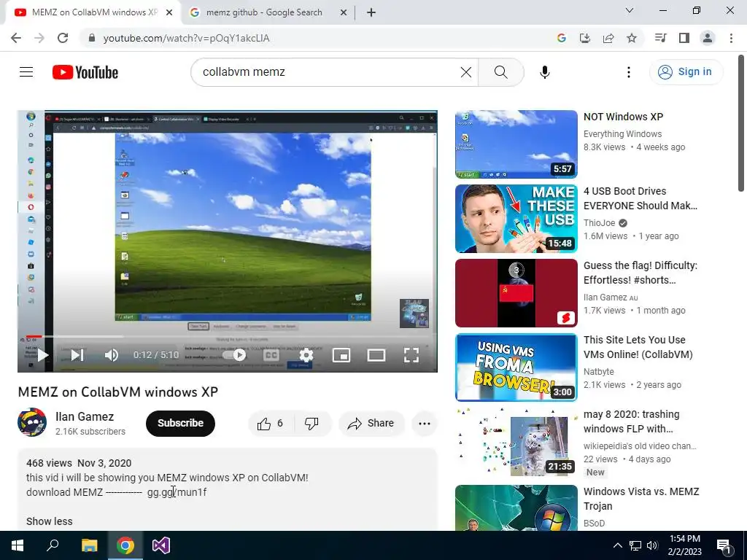Sign in to YouTube
Viewport: 747px width, 560px height.
coord(686,72)
